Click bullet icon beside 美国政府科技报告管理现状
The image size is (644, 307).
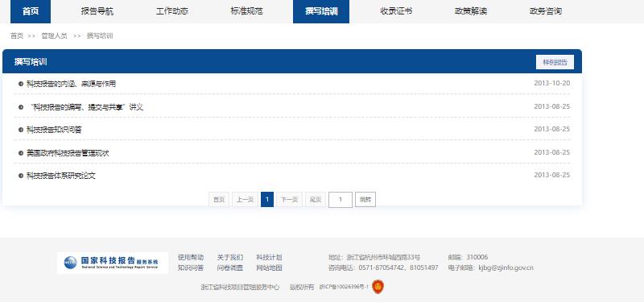21,153
